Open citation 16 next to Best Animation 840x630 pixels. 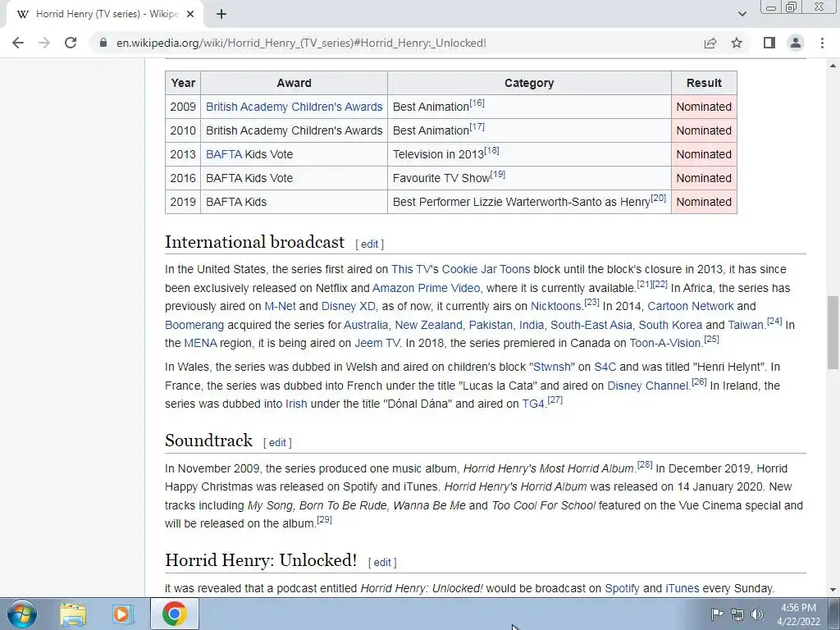pos(477,103)
